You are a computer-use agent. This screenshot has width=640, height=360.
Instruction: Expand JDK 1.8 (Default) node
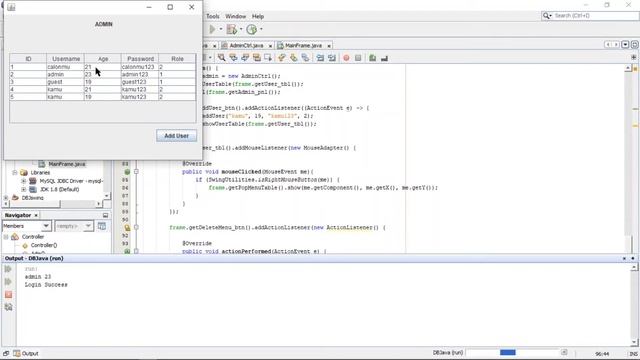tap(24, 189)
